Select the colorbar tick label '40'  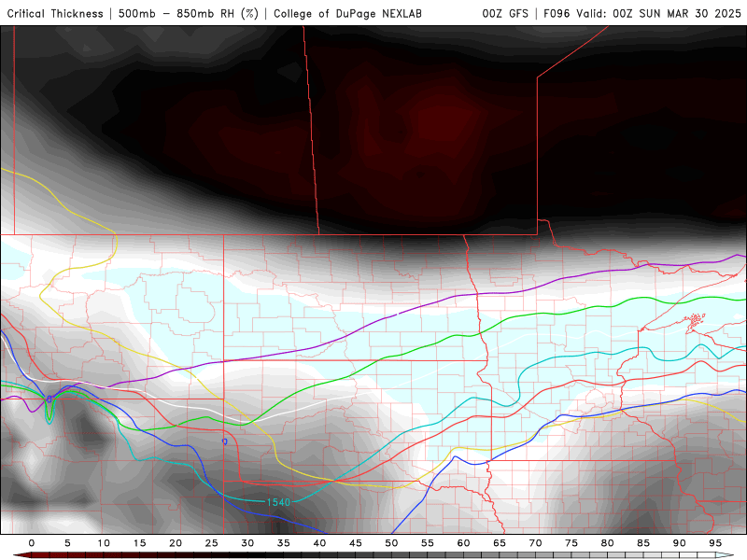point(319,543)
